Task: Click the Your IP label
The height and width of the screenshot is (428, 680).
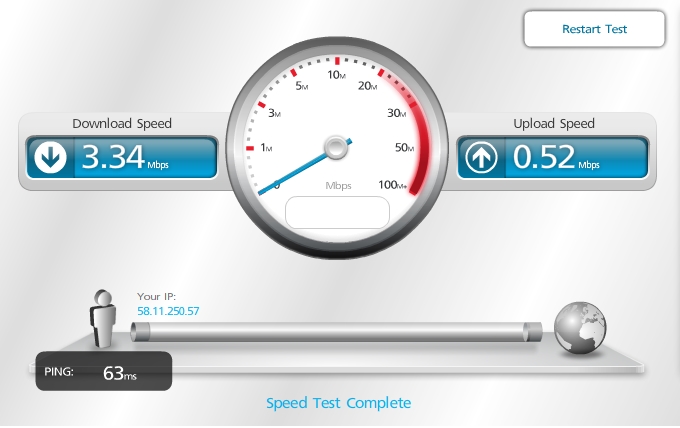Action: click(x=157, y=297)
